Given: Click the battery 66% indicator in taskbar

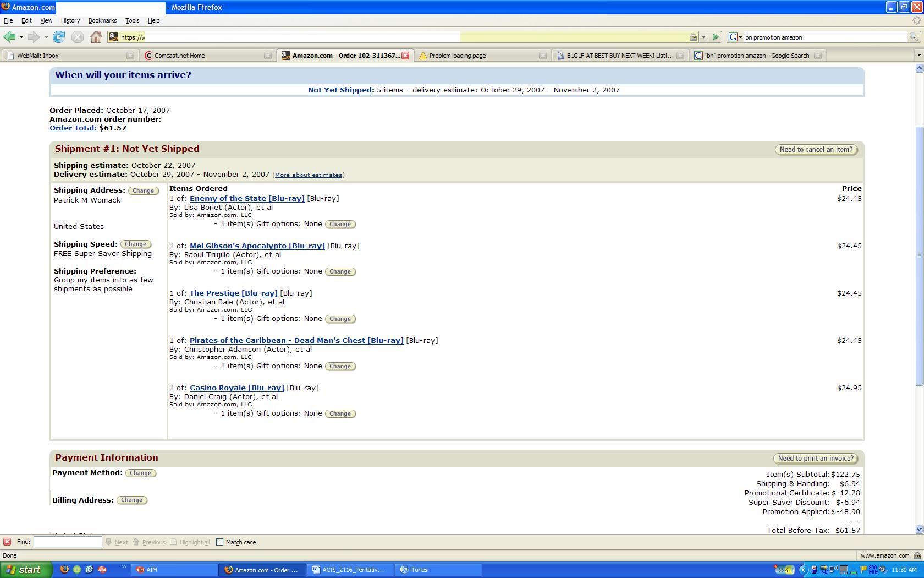Looking at the screenshot, I should coord(785,570).
